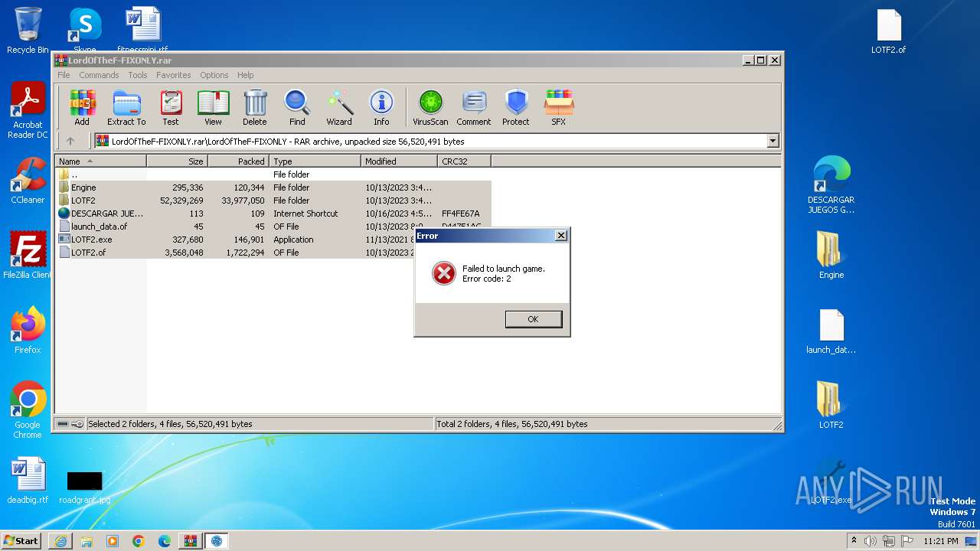
Task: Open the Wizard toolbar icon
Action: coord(339,107)
